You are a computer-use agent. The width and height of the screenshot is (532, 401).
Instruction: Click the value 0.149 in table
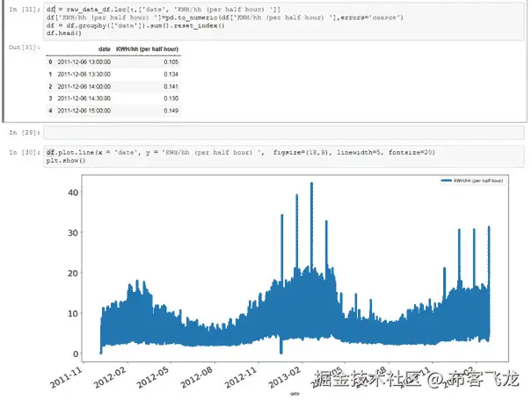point(171,111)
